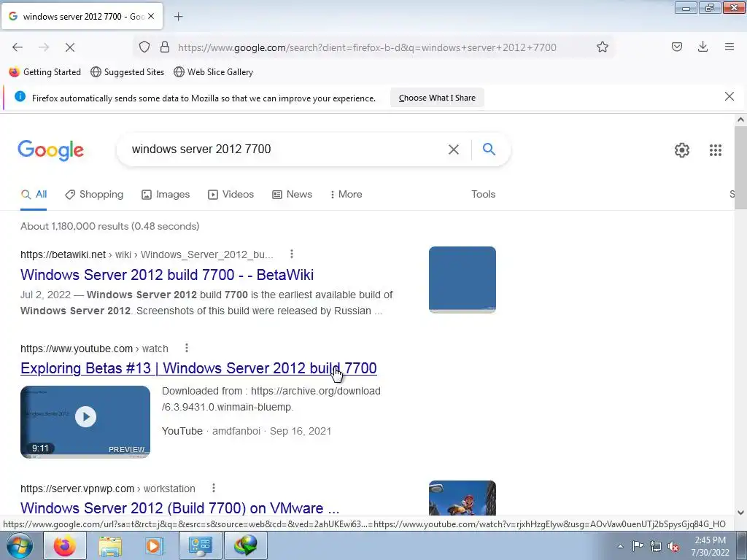Viewport: 747px width, 560px height.
Task: Open the Suggested Sites bookmark
Action: [x=127, y=72]
